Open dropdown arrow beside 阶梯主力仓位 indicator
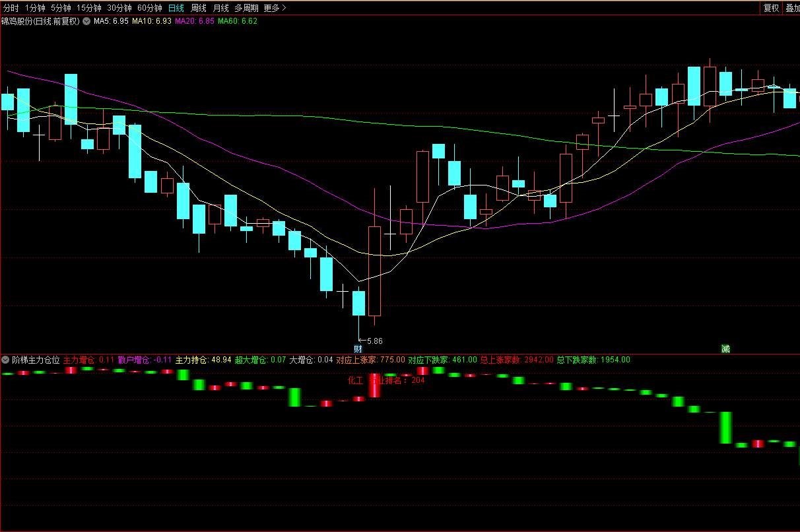The image size is (800, 532). point(6,360)
